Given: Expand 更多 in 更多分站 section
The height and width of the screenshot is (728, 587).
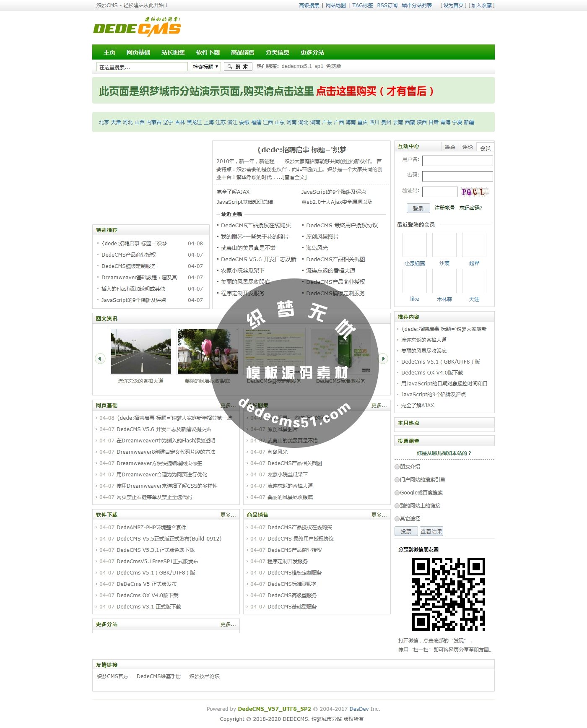Looking at the screenshot, I should (228, 624).
